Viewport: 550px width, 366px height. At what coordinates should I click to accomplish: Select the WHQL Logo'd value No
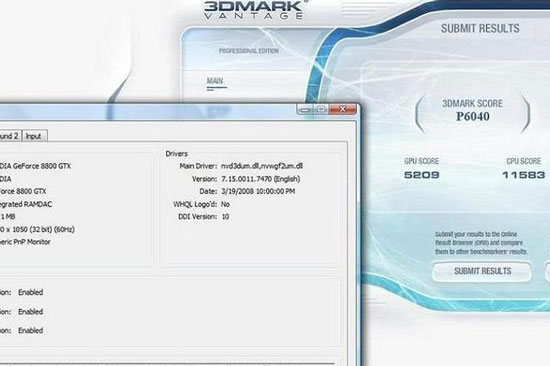[x=226, y=204]
